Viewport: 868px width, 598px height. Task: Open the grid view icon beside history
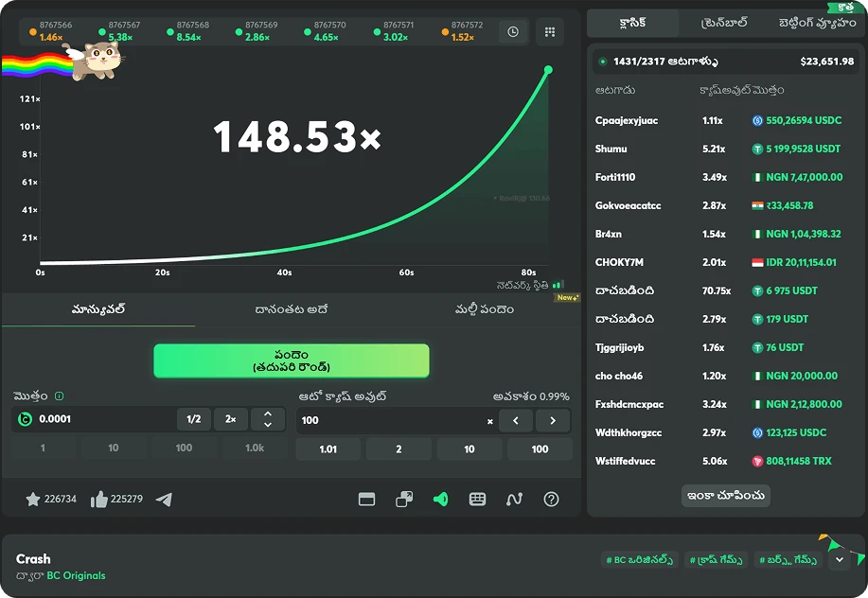(550, 31)
